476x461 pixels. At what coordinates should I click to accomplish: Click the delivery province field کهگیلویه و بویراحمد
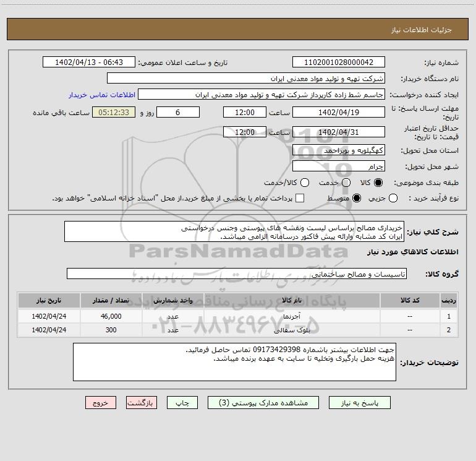(339, 150)
